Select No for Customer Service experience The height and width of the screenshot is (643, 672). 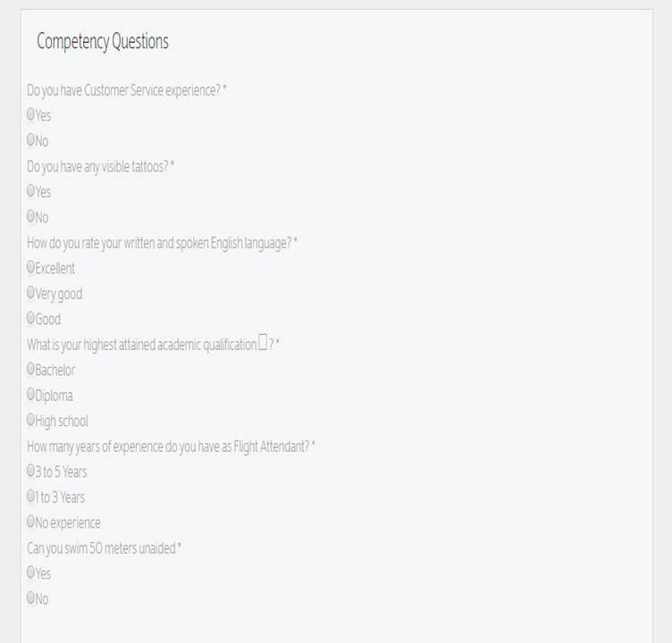[31, 139]
